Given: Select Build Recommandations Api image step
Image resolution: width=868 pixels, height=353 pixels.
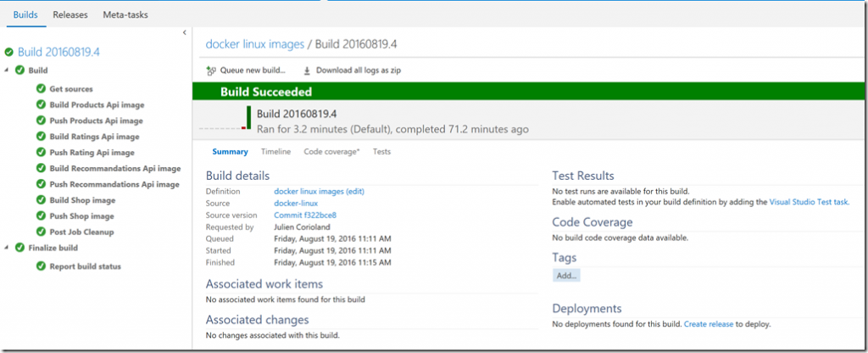Looking at the screenshot, I should click(115, 169).
